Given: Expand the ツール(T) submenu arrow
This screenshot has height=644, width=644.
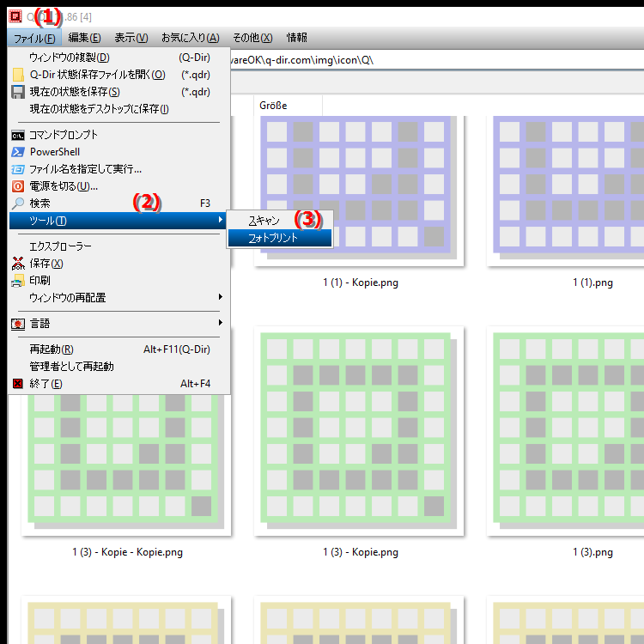Looking at the screenshot, I should [221, 220].
